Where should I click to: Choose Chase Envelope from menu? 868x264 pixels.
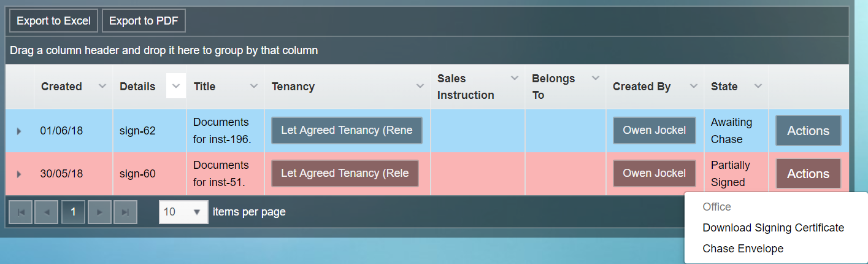743,249
